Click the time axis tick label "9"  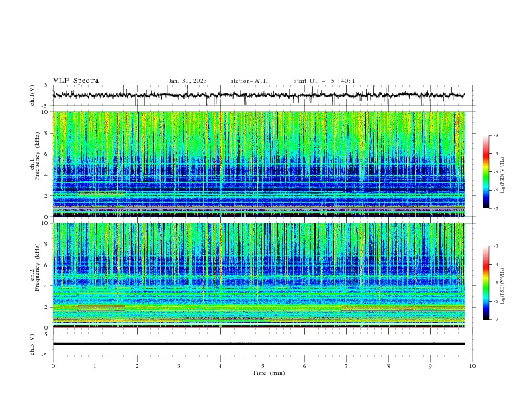(x=430, y=366)
